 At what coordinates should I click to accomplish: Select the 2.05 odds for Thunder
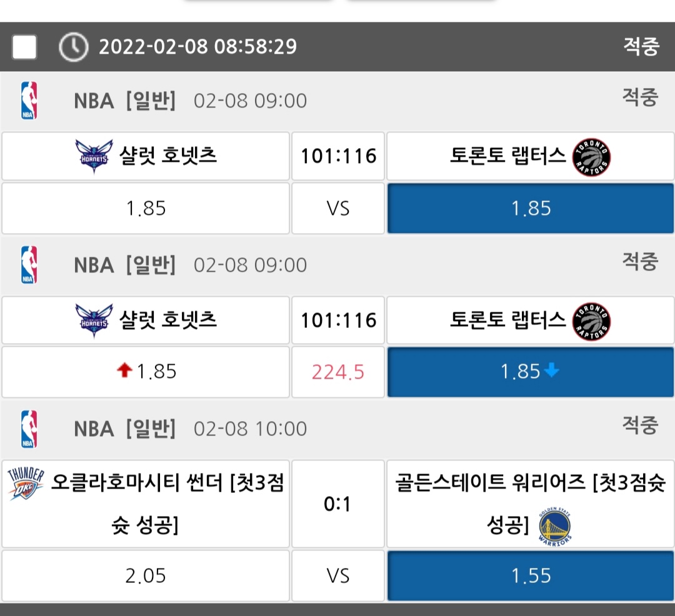[146, 575]
